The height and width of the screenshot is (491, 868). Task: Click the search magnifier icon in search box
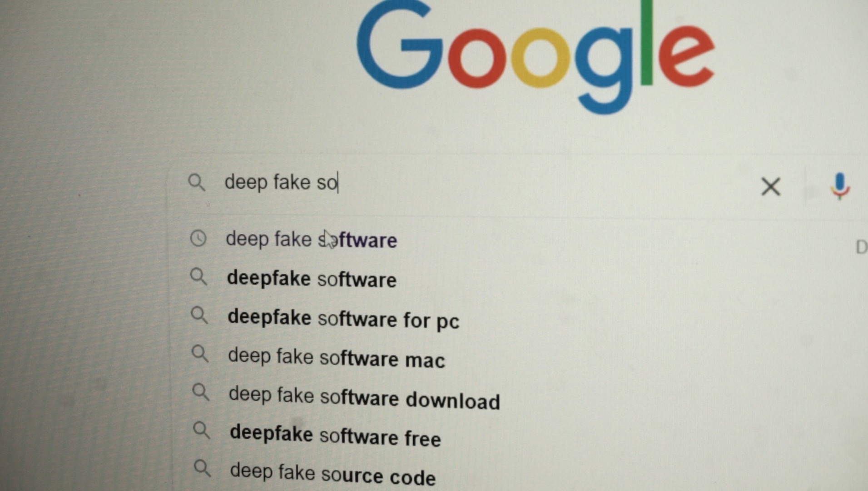[x=197, y=182]
